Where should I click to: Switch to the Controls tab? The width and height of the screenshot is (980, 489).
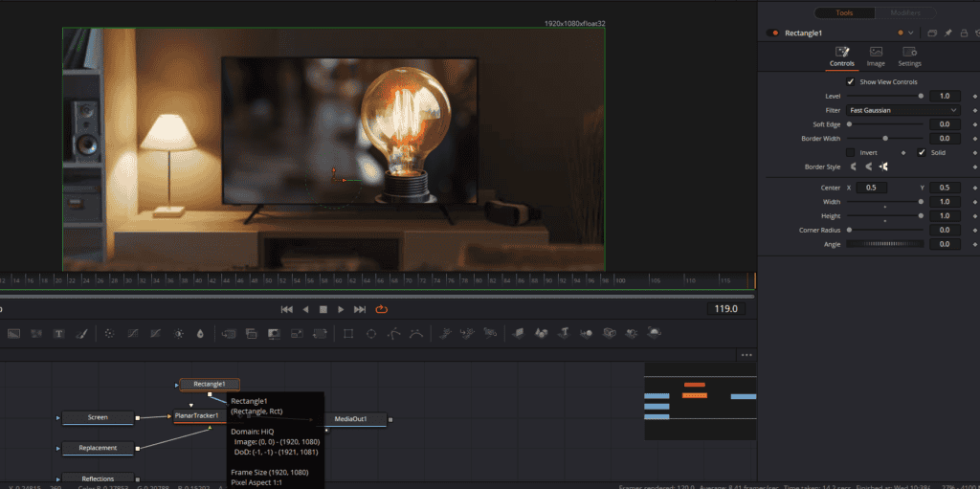[842, 56]
